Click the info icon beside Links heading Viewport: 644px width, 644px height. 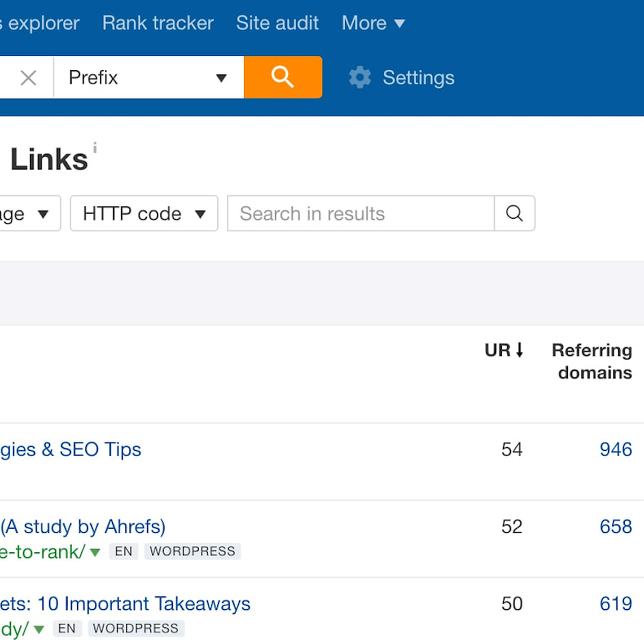click(x=95, y=148)
